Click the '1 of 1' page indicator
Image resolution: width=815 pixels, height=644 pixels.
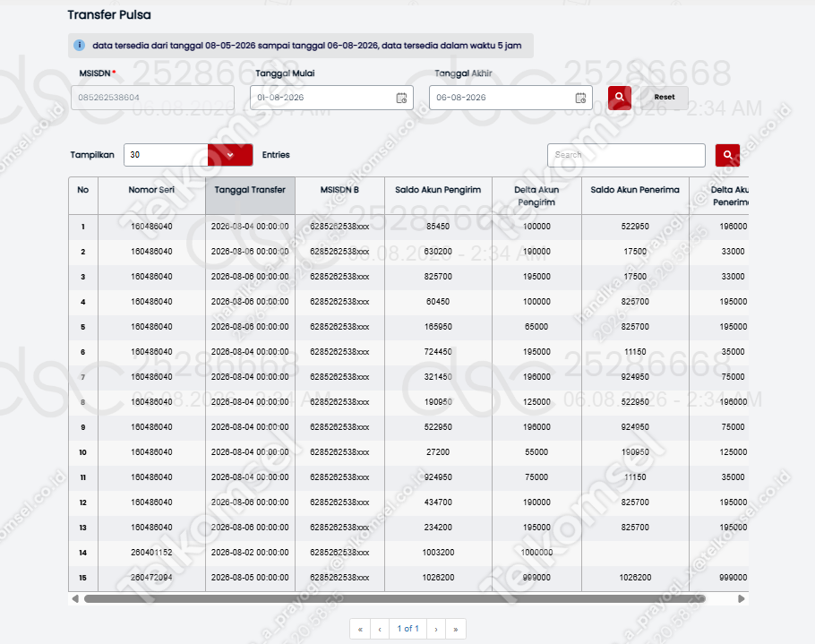coord(408,629)
